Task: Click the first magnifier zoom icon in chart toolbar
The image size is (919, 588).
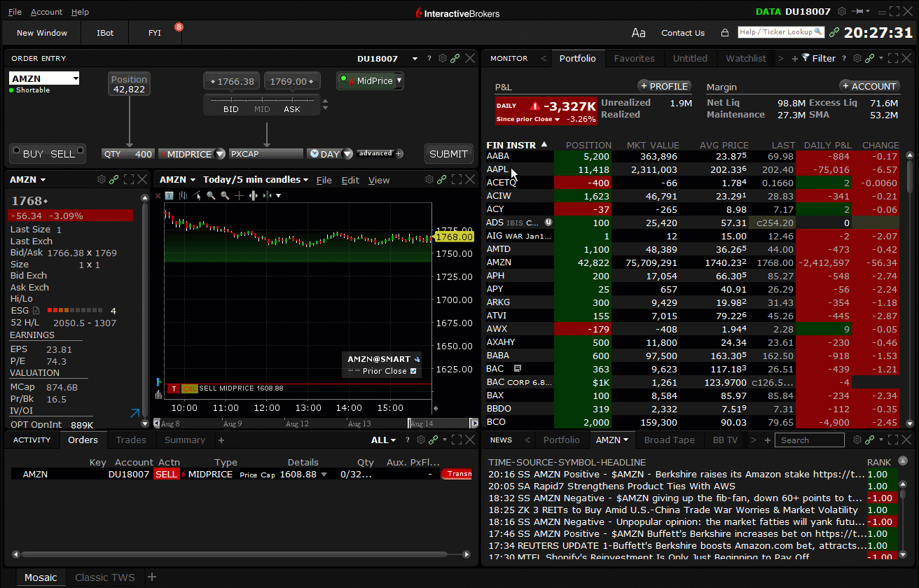Action: 212,196
